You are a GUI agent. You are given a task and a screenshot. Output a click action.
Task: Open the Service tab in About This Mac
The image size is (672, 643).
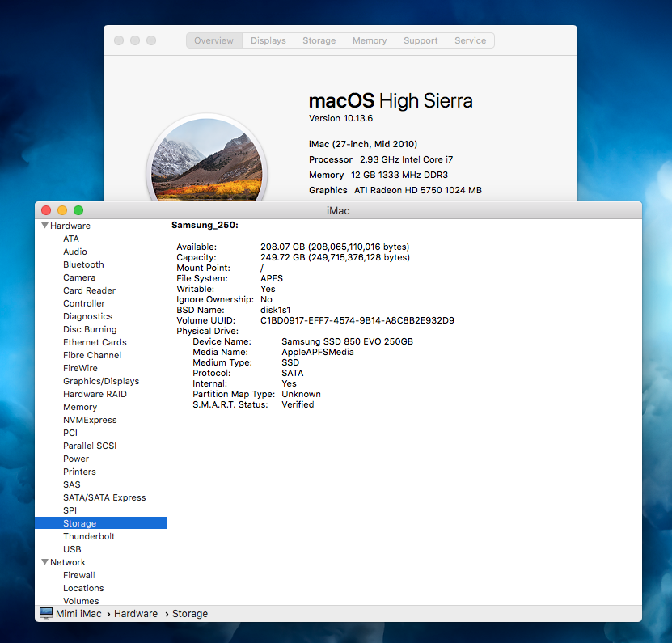pos(470,40)
